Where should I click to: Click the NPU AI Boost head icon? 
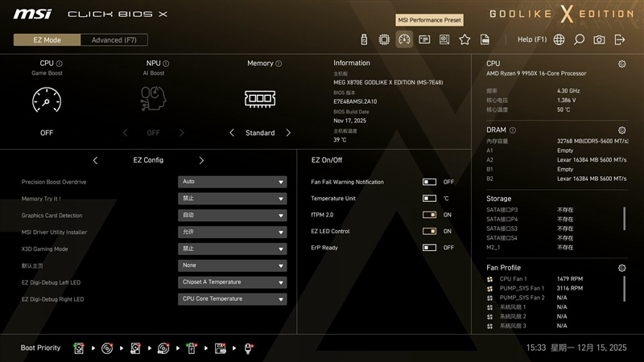[x=153, y=98]
